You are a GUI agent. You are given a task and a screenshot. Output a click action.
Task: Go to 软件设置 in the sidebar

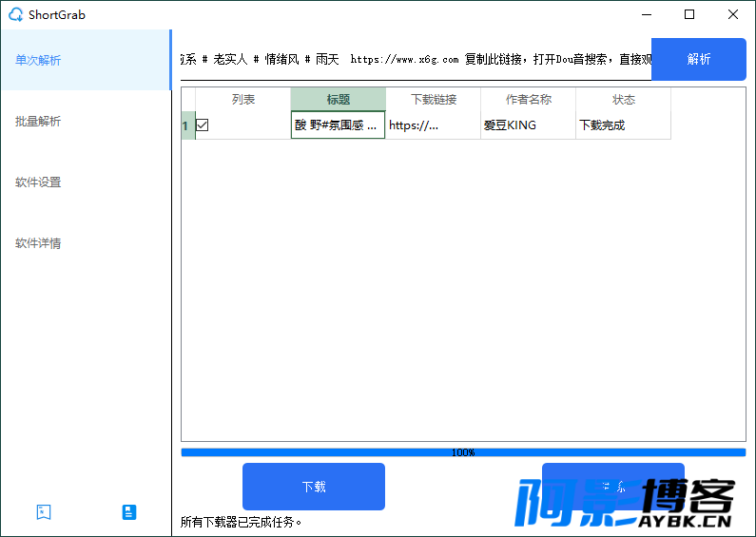pyautogui.click(x=38, y=182)
